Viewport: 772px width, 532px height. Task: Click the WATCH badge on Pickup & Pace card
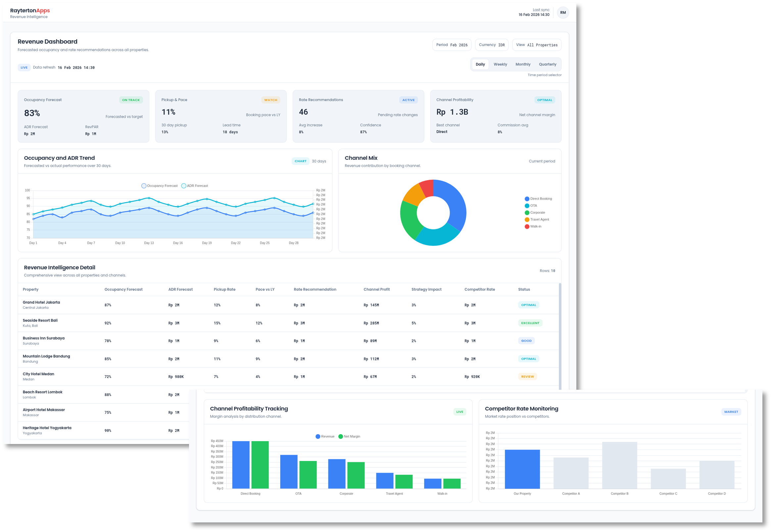click(270, 100)
